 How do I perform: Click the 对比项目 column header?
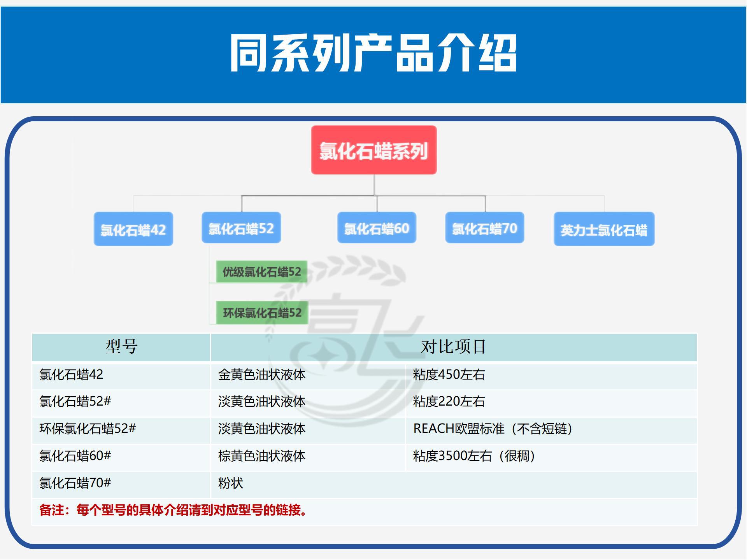point(454,347)
